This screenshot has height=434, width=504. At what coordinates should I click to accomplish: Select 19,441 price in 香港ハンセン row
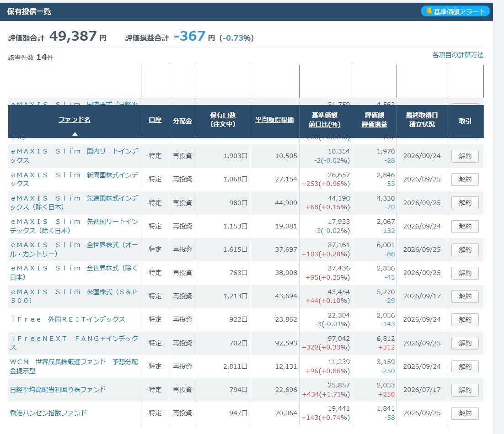pos(339,408)
